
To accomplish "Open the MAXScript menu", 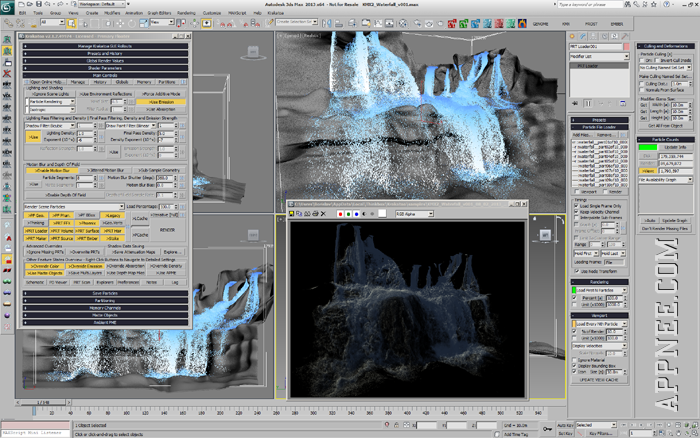I will 237,13.
